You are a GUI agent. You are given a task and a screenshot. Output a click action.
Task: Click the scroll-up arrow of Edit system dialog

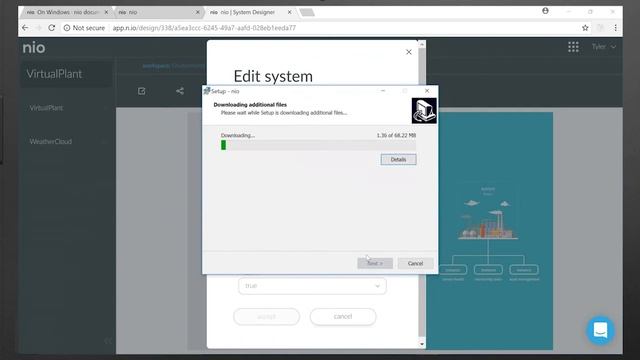click(x=422, y=44)
